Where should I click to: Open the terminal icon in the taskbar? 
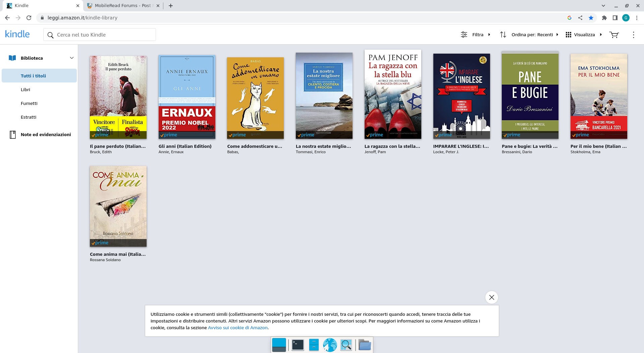pyautogui.click(x=298, y=345)
